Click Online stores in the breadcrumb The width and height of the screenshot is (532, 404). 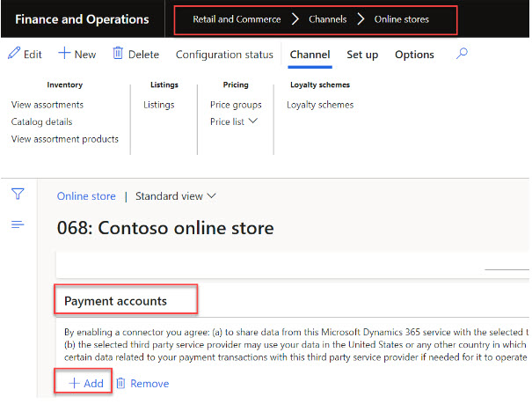401,19
